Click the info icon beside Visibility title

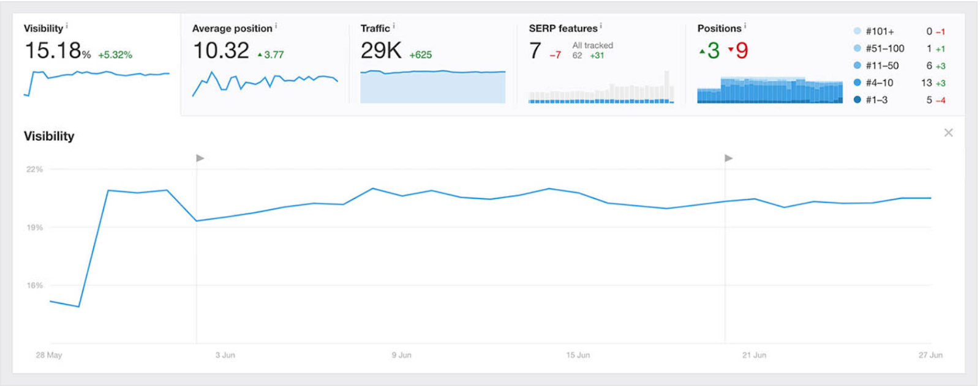(67, 26)
